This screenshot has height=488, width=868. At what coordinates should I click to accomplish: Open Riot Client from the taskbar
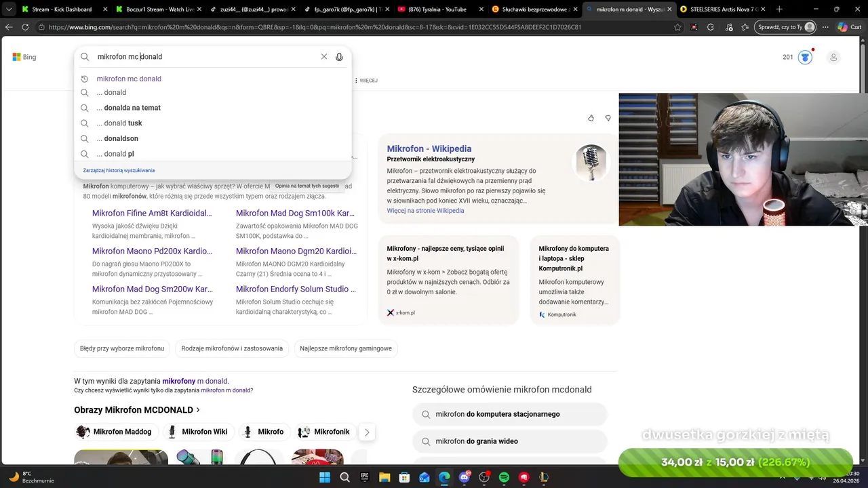tap(524, 477)
